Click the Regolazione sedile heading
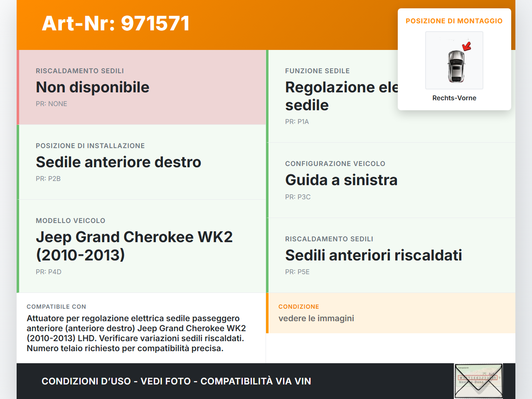This screenshot has height=399, width=532. pyautogui.click(x=341, y=96)
